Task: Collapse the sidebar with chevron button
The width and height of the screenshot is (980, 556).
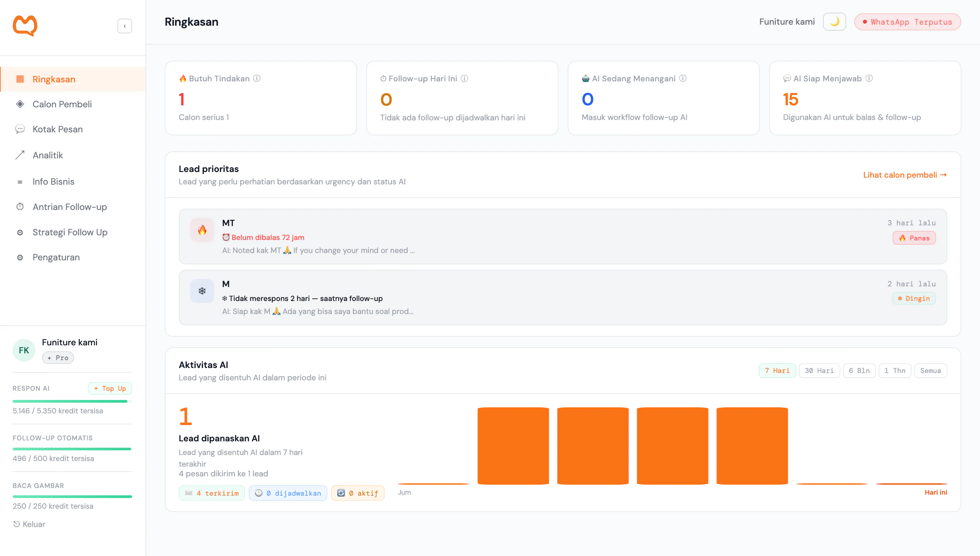Action: [x=124, y=26]
